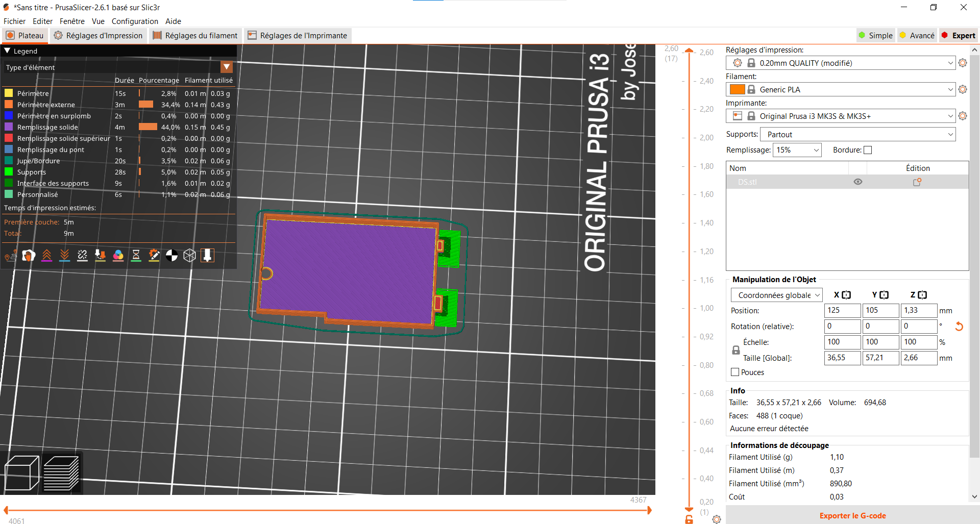The height and width of the screenshot is (524, 980).
Task: Switch to 3D editor view cube
Action: [x=21, y=473]
